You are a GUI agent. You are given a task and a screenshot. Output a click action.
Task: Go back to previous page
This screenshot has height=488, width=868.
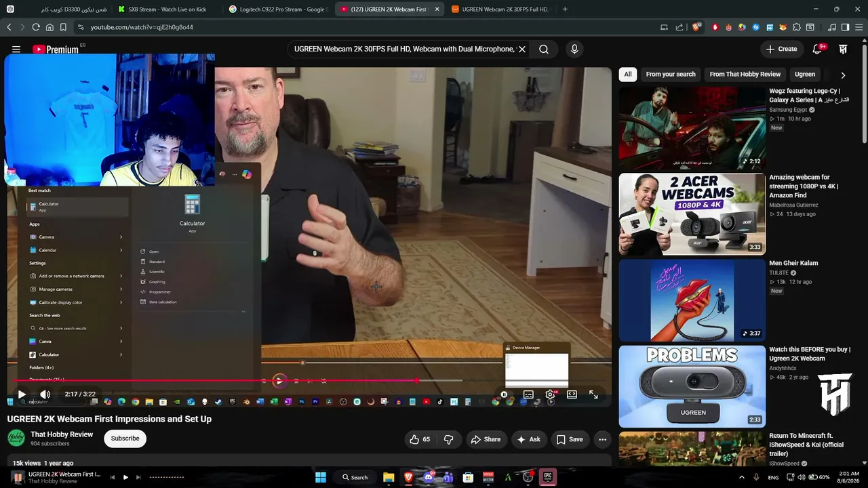[x=9, y=27]
